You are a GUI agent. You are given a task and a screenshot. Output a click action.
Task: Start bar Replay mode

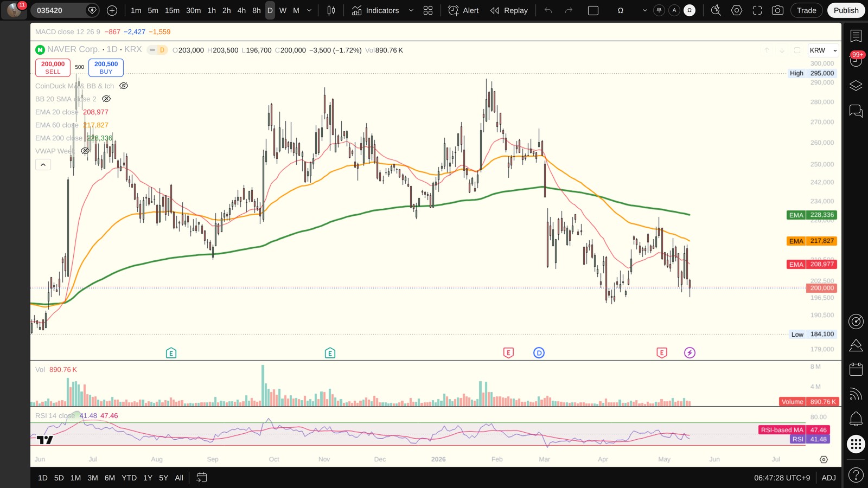click(509, 10)
